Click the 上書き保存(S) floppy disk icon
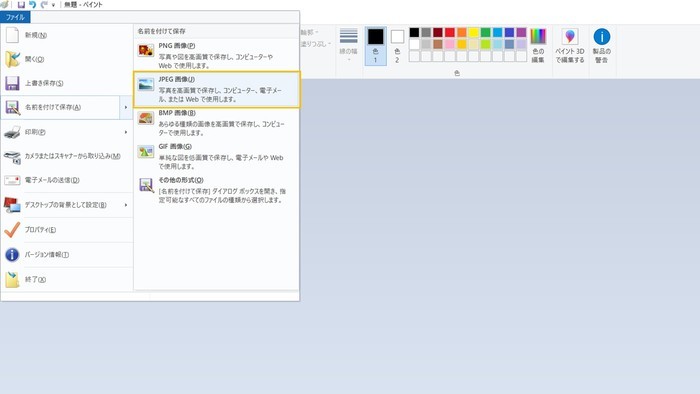This screenshot has width=700, height=394. (x=12, y=83)
